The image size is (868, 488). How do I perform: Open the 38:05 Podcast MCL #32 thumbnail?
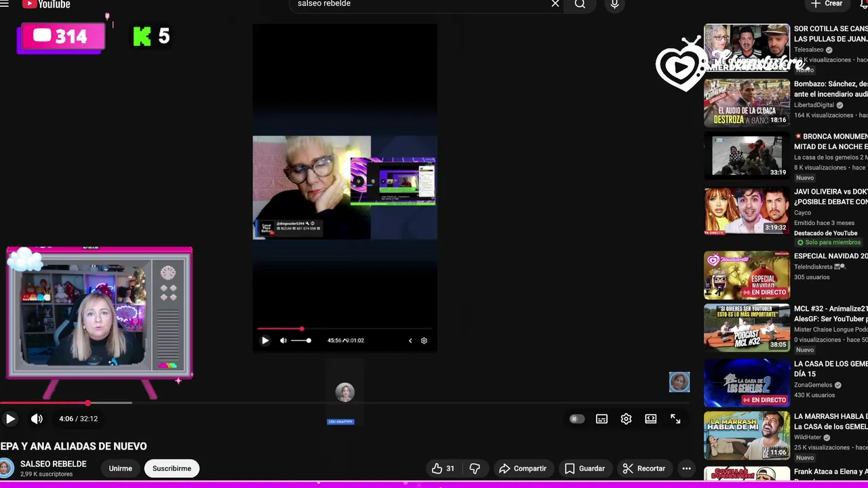coord(747,327)
